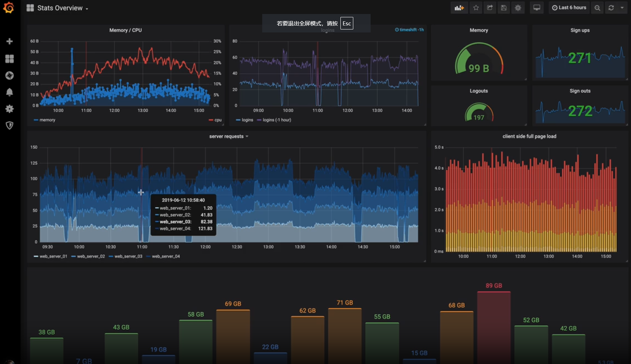631x364 pixels.
Task: Cycle view mode with monitor icon
Action: click(x=537, y=8)
